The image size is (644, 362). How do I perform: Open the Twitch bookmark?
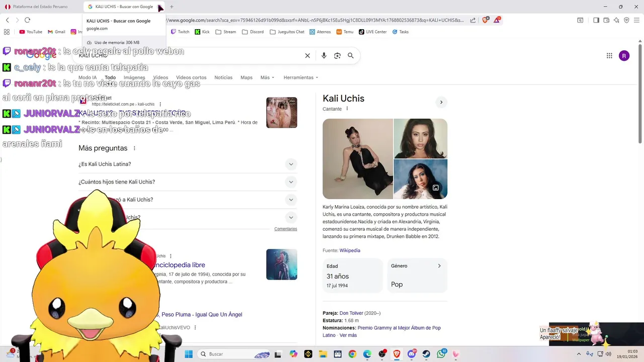(180, 32)
